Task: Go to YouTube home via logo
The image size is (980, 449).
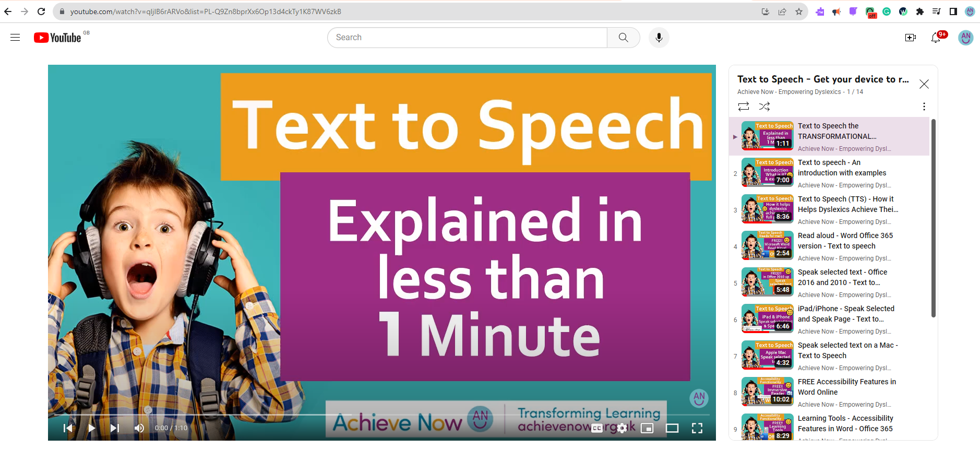Action: [57, 38]
